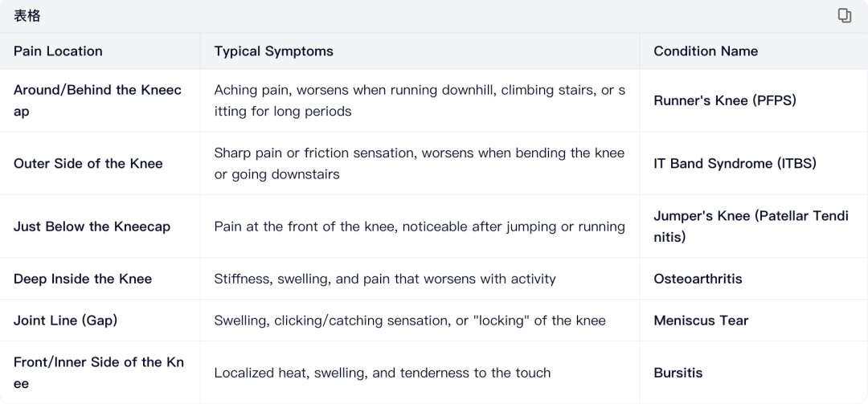Select the Bursitis condition cell
868x404 pixels.
tap(678, 373)
